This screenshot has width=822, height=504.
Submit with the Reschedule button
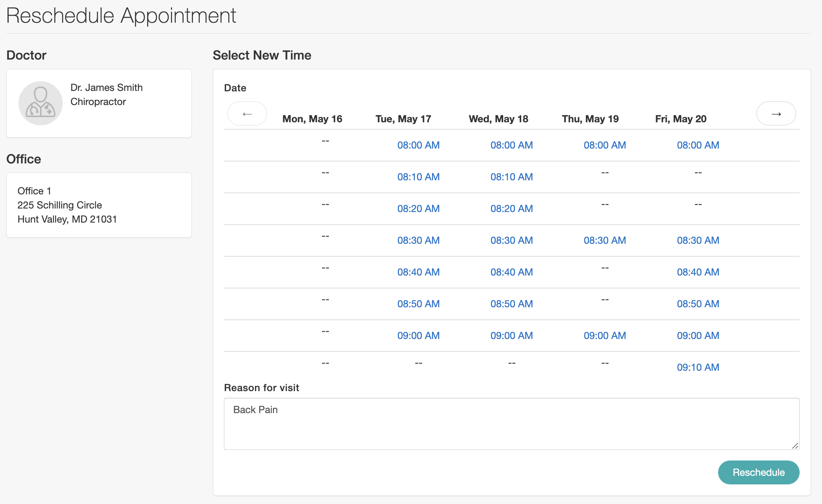[x=758, y=472]
